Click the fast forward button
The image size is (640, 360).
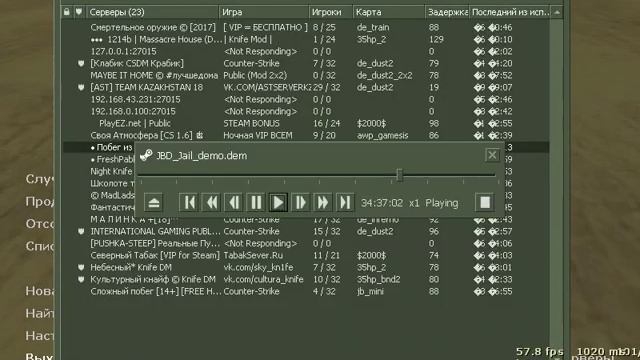pos(322,202)
